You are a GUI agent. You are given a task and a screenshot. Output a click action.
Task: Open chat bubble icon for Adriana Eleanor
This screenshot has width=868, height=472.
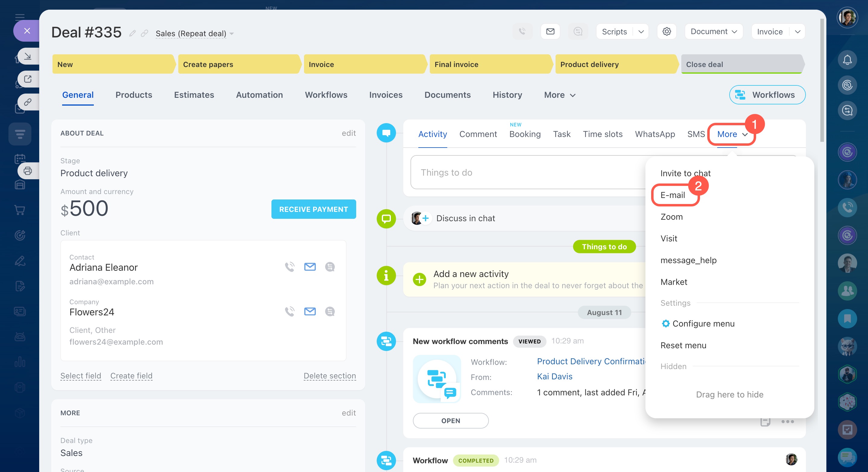tap(330, 267)
